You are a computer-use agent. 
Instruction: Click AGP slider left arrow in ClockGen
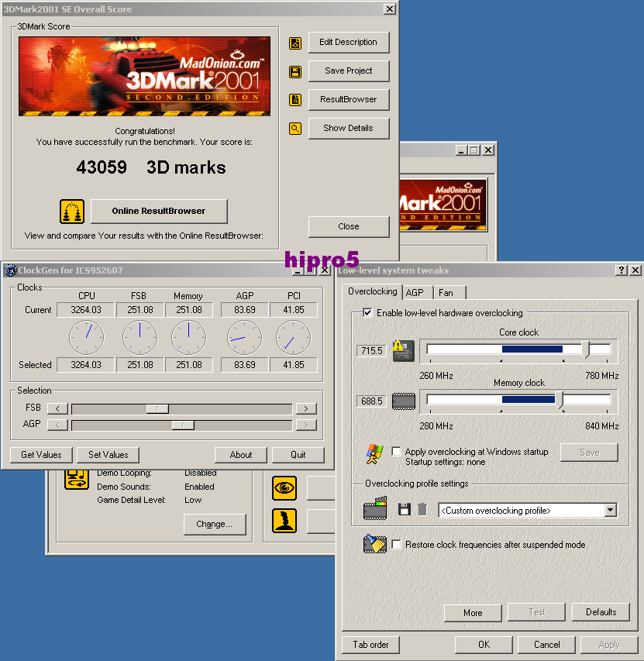[58, 425]
